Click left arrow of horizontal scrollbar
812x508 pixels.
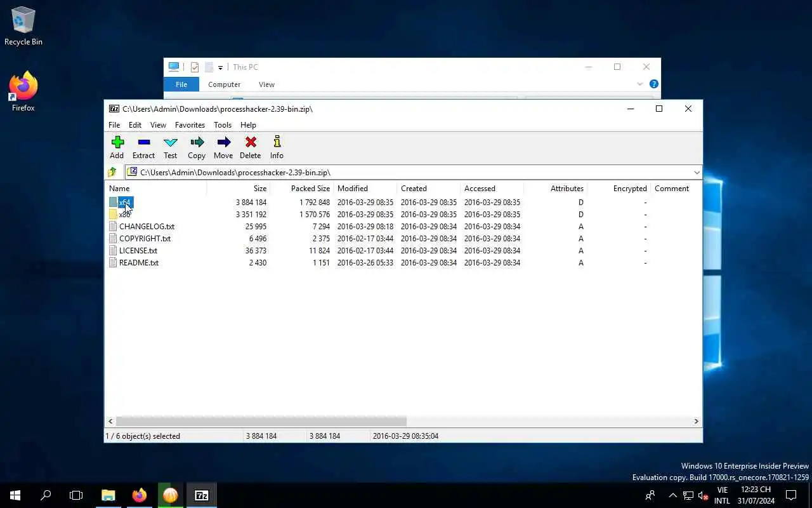(110, 421)
